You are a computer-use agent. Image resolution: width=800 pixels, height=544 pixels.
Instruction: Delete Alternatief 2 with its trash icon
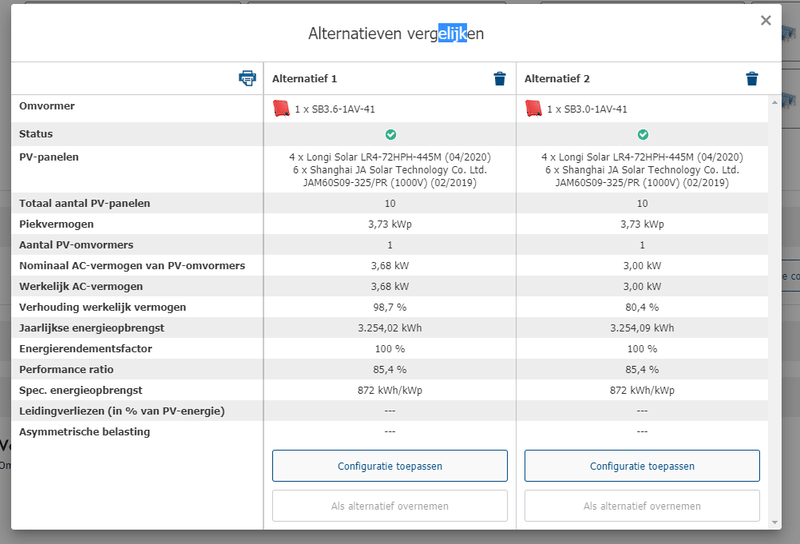[752, 79]
